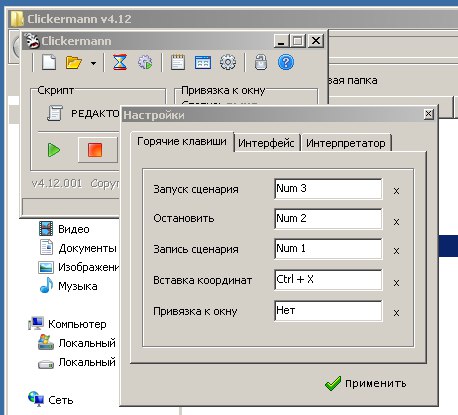The image size is (458, 415).
Task: Expand the recent files dropdown arrow
Action: (x=93, y=63)
